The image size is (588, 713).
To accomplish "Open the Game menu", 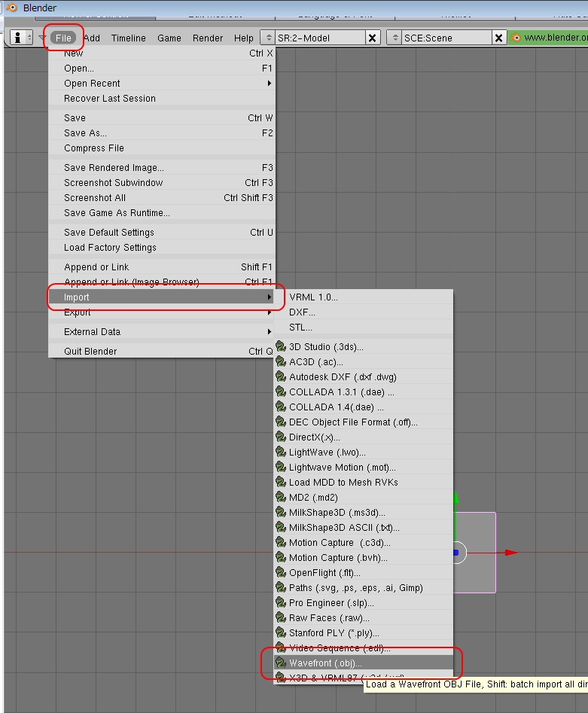I will click(x=169, y=38).
